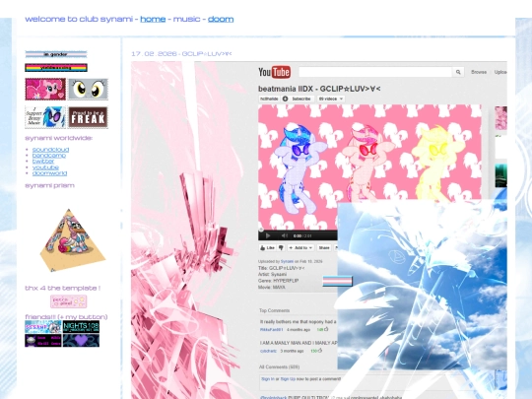The height and width of the screenshot is (399, 532).
Task: Open the twitter link
Action: (x=43, y=162)
